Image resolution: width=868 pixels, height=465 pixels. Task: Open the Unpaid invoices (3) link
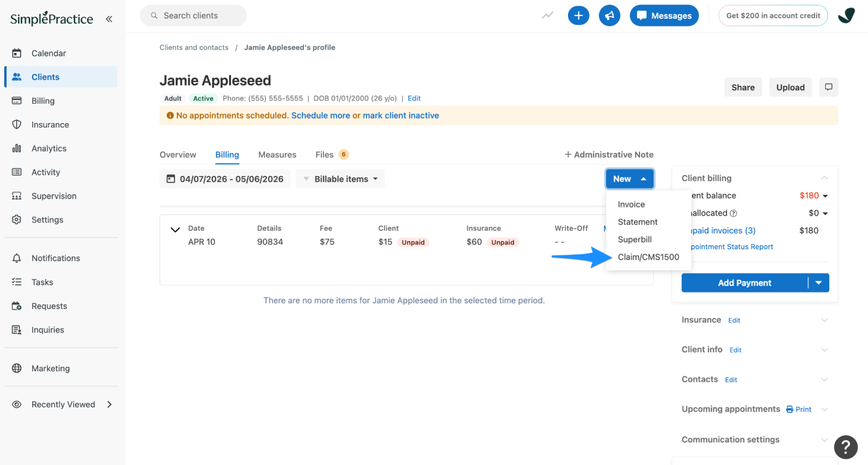click(723, 230)
